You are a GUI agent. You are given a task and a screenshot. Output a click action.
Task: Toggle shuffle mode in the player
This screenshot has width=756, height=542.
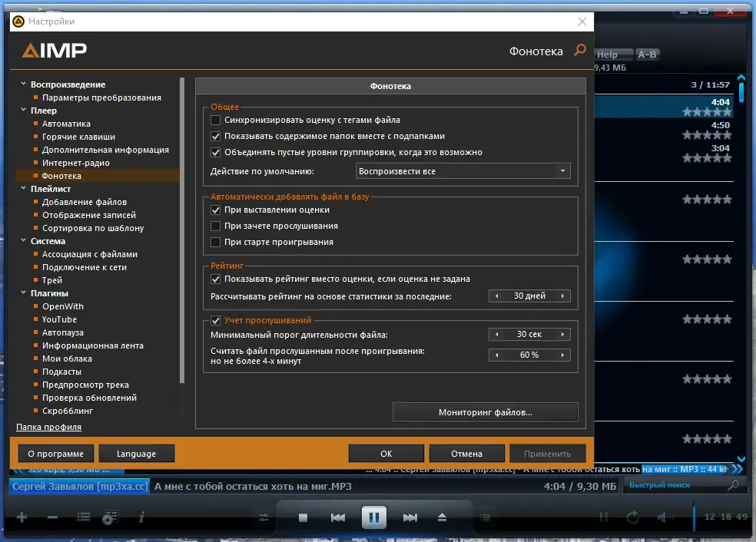[x=604, y=517]
